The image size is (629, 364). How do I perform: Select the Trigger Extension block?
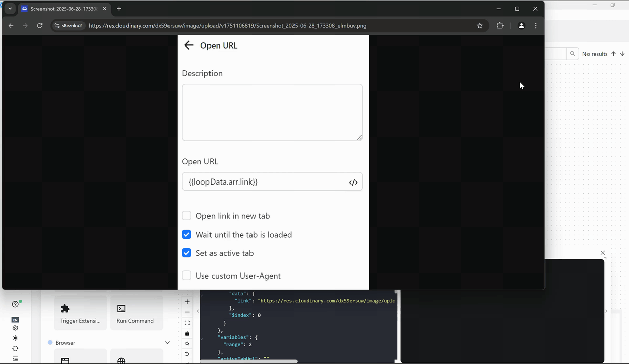tap(80, 313)
